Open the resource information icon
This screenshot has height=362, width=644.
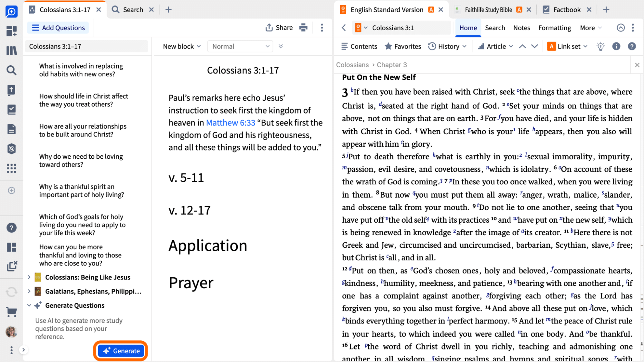click(x=616, y=46)
